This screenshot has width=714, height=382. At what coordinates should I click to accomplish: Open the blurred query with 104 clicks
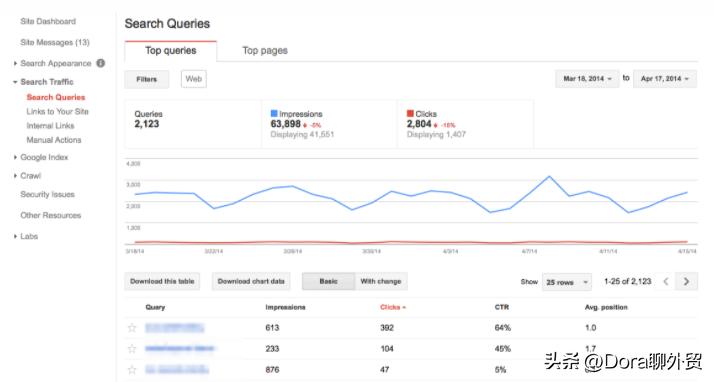(179, 349)
